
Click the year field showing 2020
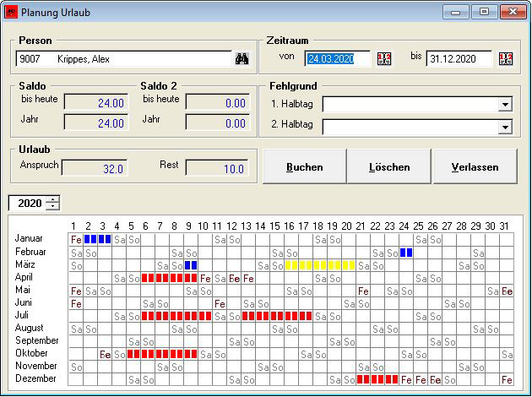27,204
